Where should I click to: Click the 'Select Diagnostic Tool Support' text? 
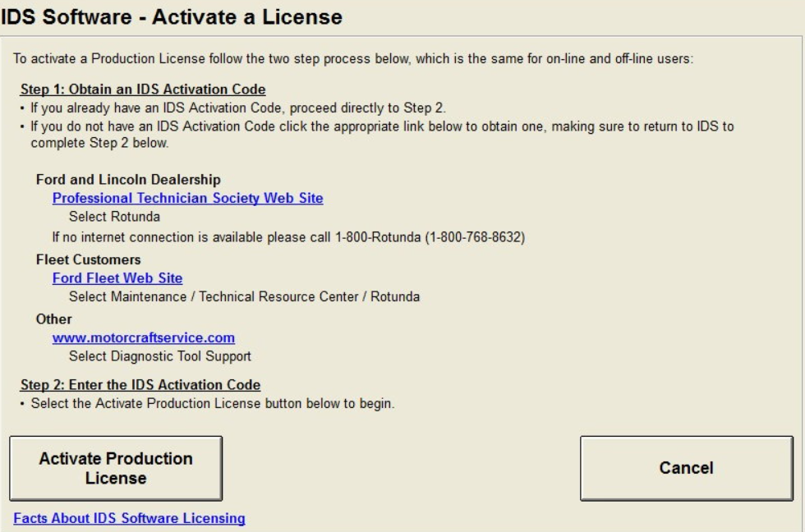(x=160, y=356)
